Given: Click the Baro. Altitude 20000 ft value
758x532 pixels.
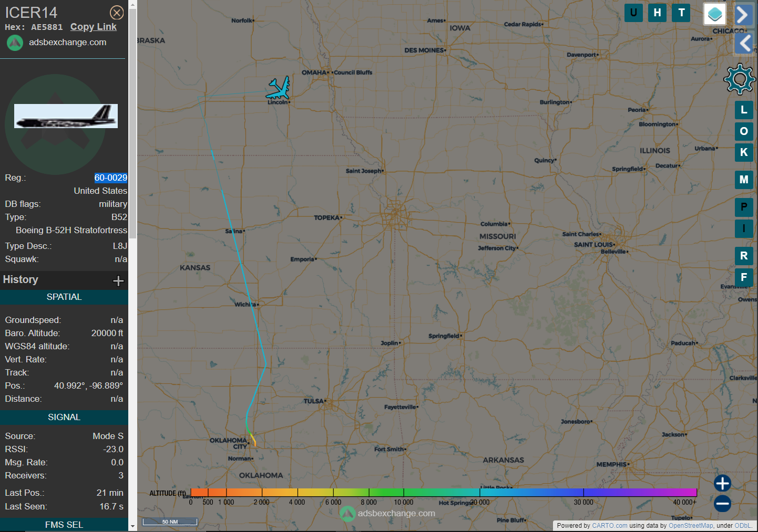Looking at the screenshot, I should coord(107,333).
